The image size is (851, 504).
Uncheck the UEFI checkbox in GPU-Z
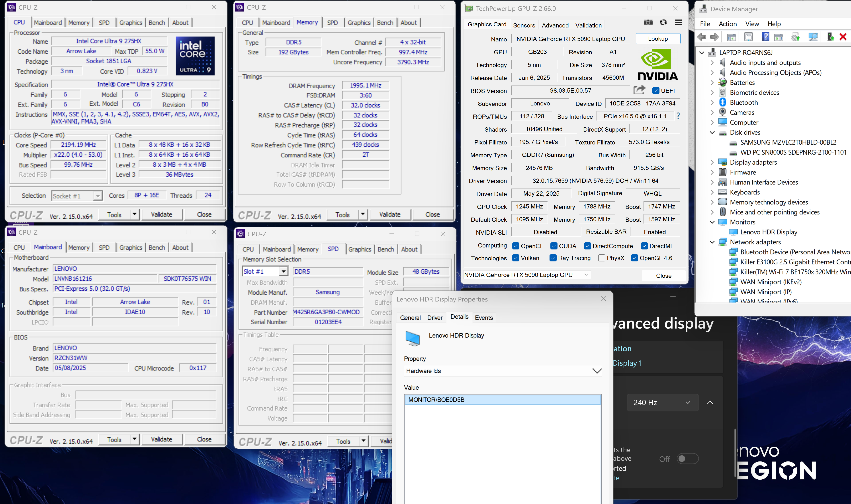(656, 91)
